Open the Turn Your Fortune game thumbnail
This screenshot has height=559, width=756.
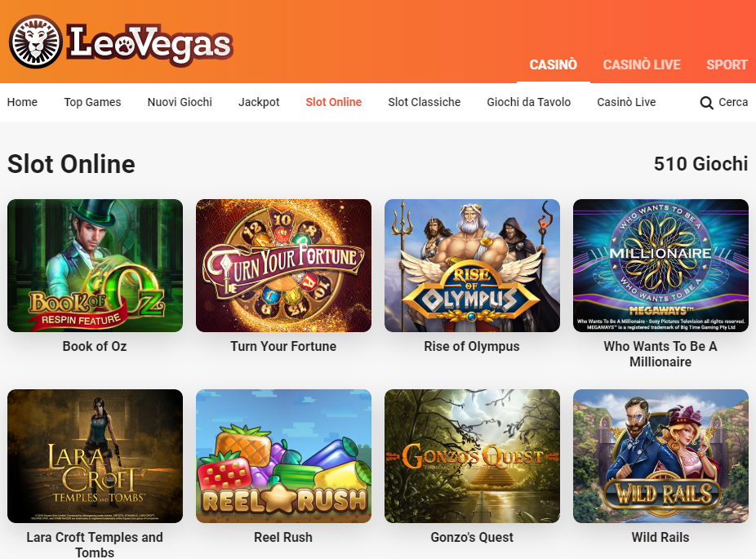pos(283,265)
